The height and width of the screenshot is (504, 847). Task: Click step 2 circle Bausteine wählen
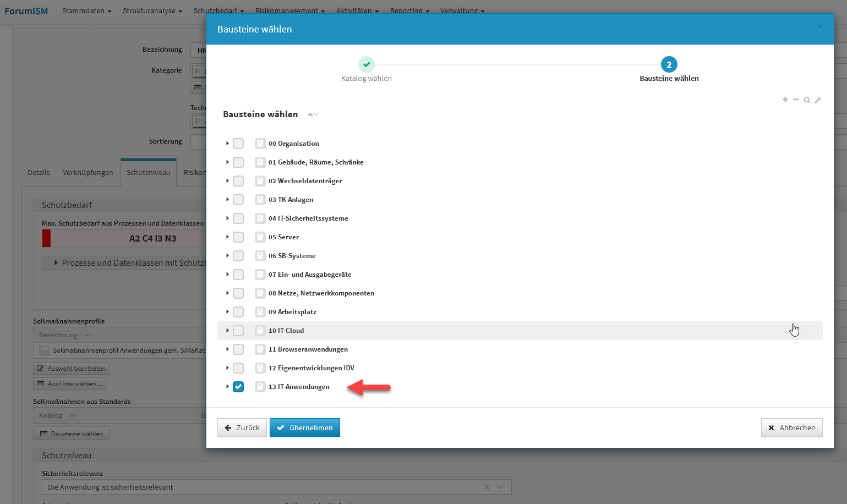669,64
